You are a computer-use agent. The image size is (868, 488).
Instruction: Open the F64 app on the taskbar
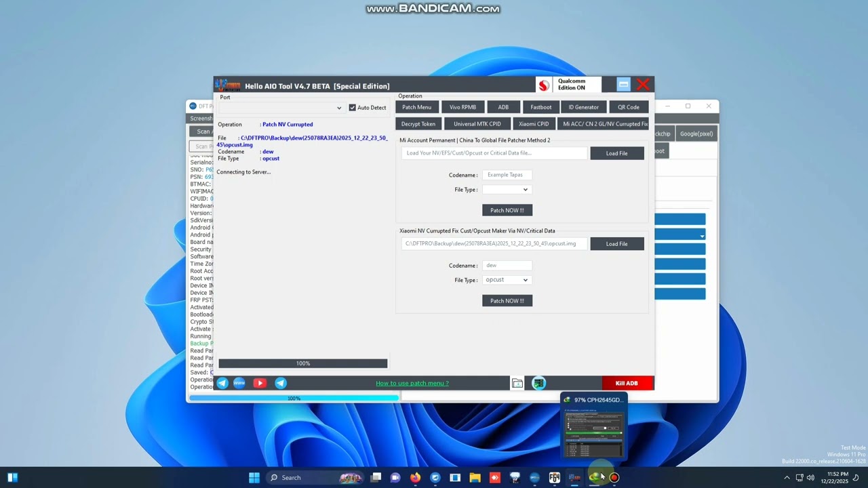tap(554, 477)
